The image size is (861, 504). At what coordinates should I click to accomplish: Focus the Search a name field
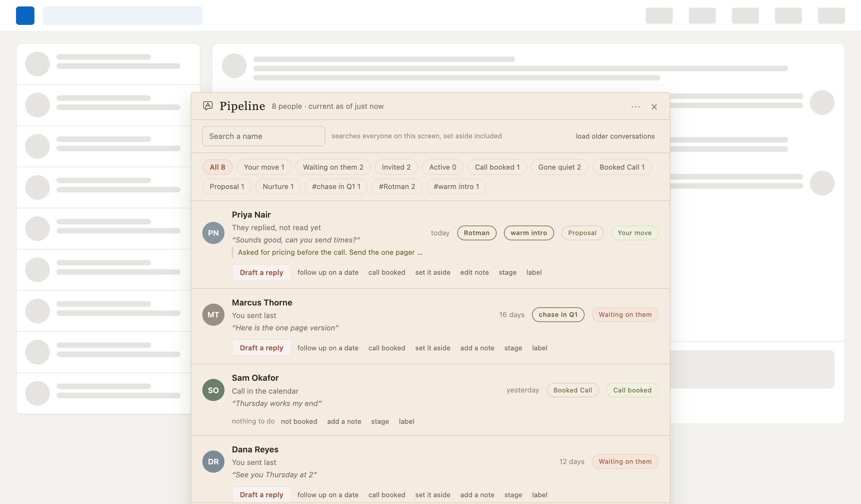(x=264, y=136)
